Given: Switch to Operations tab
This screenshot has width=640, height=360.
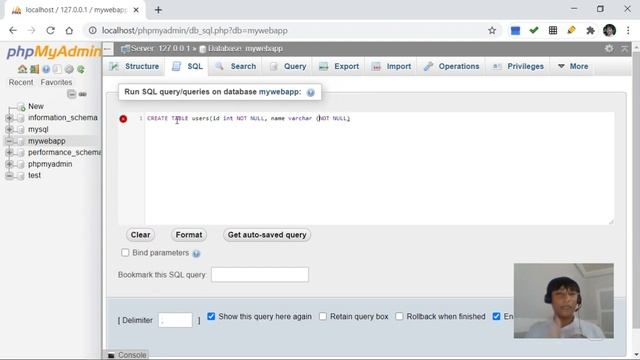Looking at the screenshot, I should click(x=452, y=66).
